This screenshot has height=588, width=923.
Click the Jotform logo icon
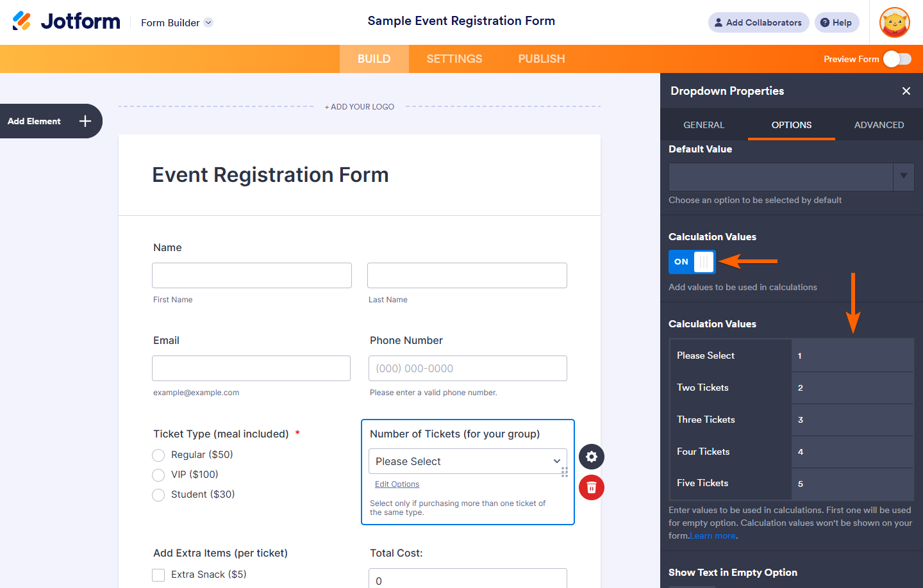tap(22, 21)
